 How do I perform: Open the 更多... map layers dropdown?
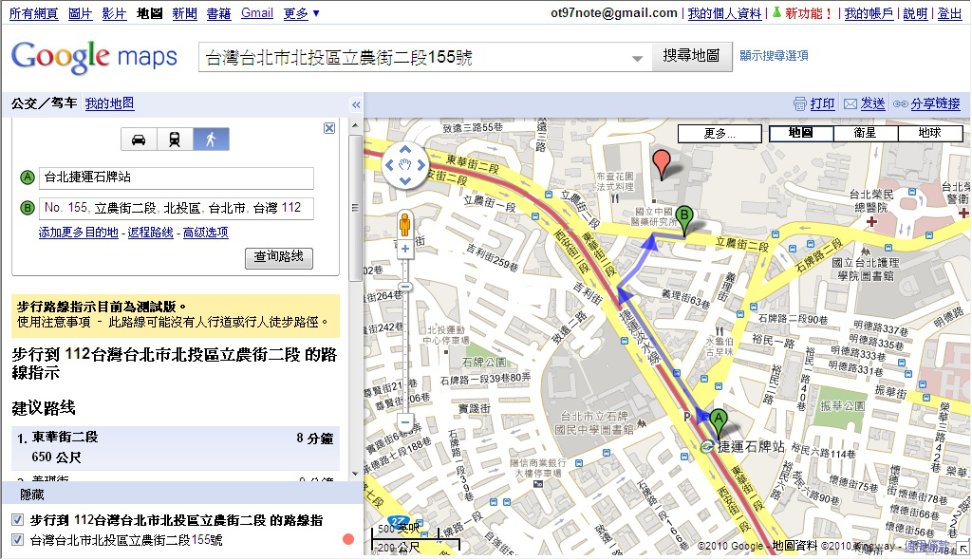(720, 133)
